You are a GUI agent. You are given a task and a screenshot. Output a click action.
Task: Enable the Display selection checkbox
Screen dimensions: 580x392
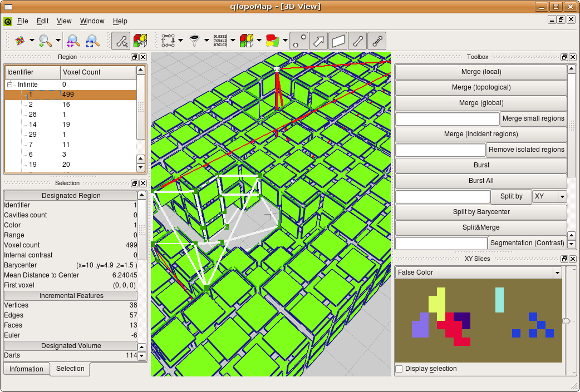[399, 369]
